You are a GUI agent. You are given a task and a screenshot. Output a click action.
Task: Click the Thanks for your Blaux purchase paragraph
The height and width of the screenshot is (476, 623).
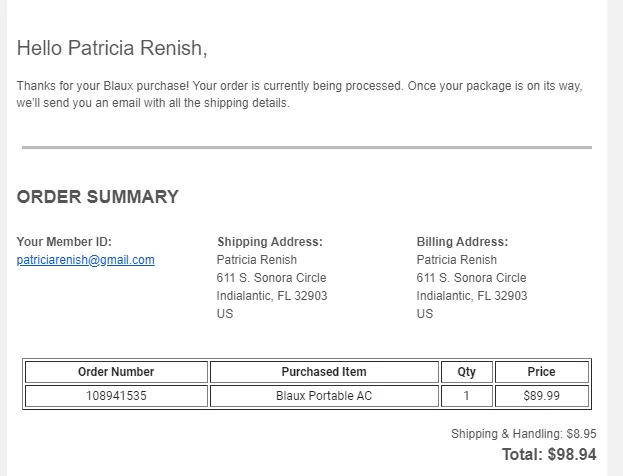pyautogui.click(x=299, y=95)
